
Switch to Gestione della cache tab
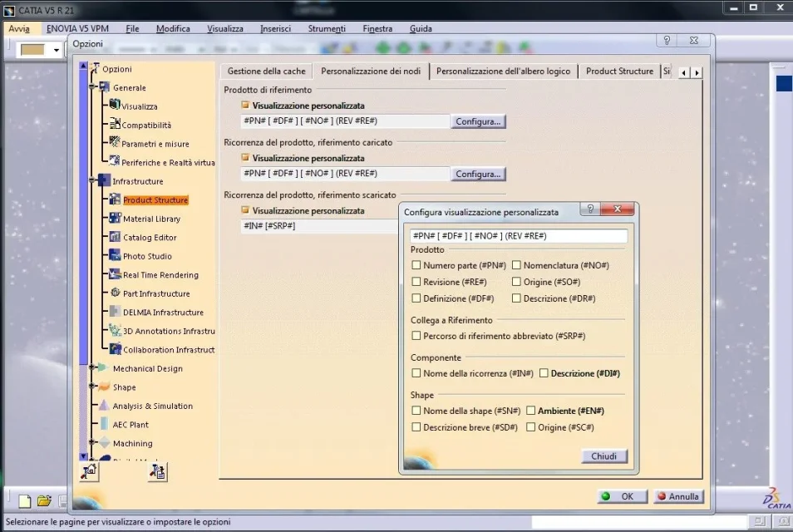click(267, 71)
